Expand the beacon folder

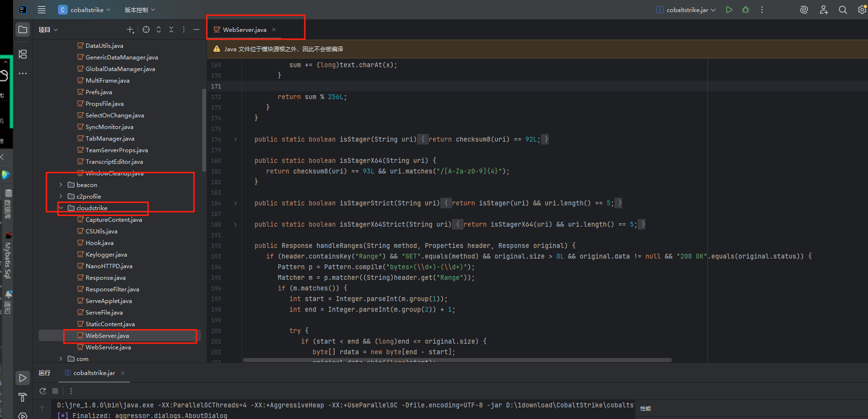point(61,185)
